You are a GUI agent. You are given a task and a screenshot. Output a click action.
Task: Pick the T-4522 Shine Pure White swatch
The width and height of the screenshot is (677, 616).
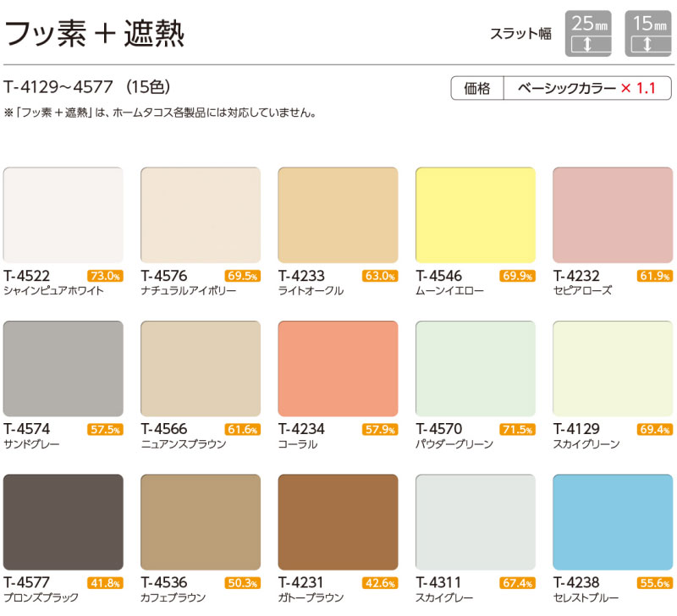click(x=63, y=214)
